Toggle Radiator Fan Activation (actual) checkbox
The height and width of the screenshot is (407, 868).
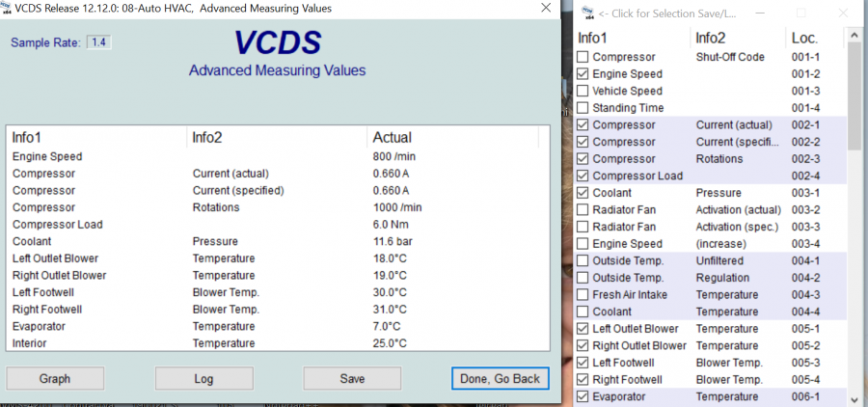[583, 209]
